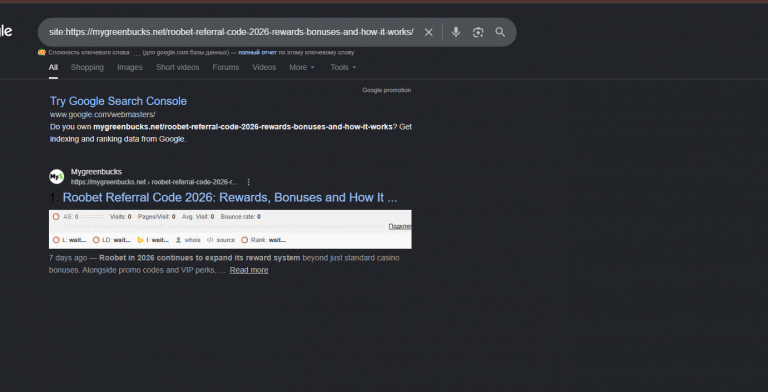This screenshot has width=768, height=392.
Task: Open the Roobet Referral Code 2026 result
Action: pyautogui.click(x=230, y=197)
